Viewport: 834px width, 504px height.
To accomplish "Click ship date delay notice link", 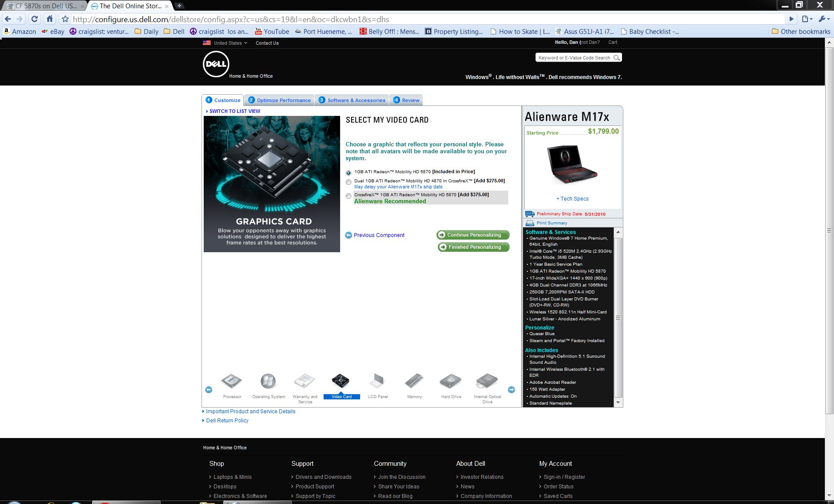I will [x=398, y=187].
